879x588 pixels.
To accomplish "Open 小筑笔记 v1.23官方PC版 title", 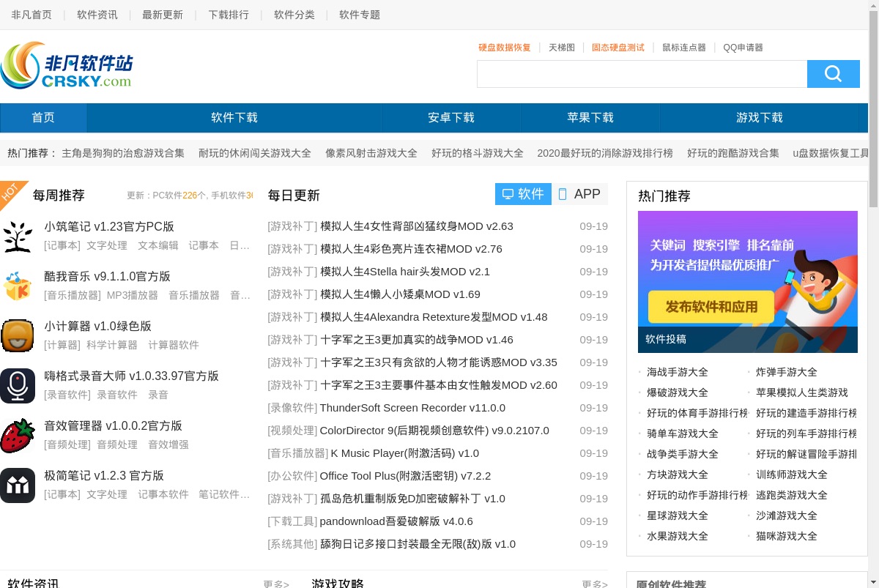I will (x=109, y=227).
